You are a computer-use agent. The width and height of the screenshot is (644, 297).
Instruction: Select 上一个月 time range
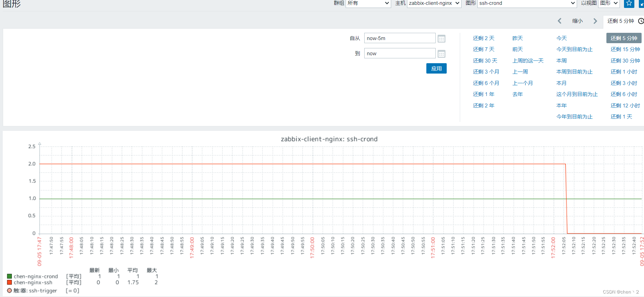point(523,83)
